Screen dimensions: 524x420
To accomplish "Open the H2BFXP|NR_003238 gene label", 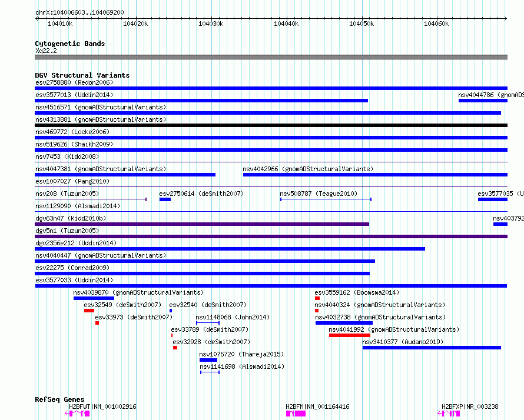I will pyautogui.click(x=470, y=406).
